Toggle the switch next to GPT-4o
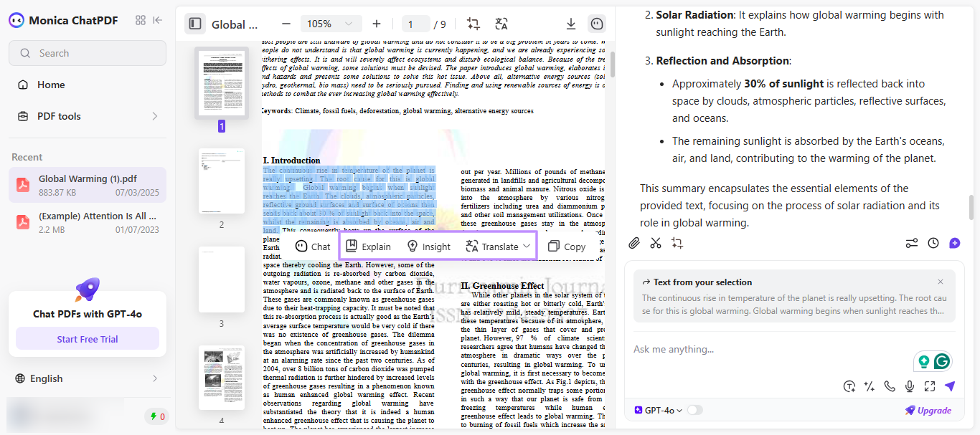Viewport: 980px width, 435px height. (x=694, y=411)
